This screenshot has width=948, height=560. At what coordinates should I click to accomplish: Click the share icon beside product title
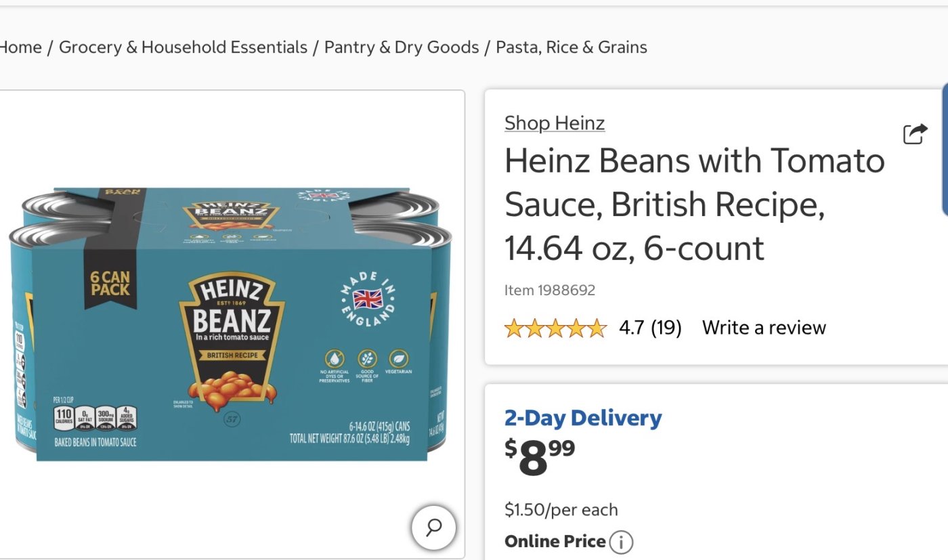point(915,133)
